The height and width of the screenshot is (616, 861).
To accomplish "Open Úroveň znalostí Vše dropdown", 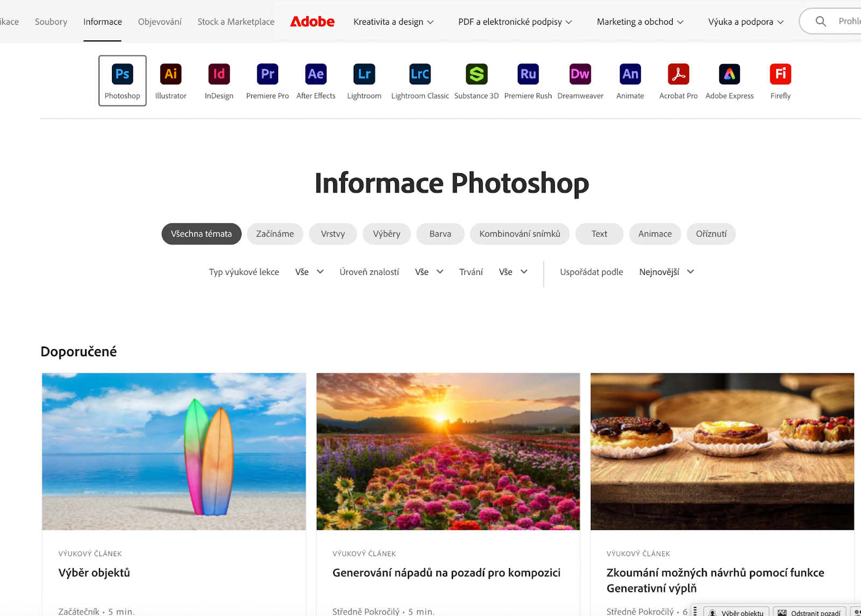I will coord(429,272).
